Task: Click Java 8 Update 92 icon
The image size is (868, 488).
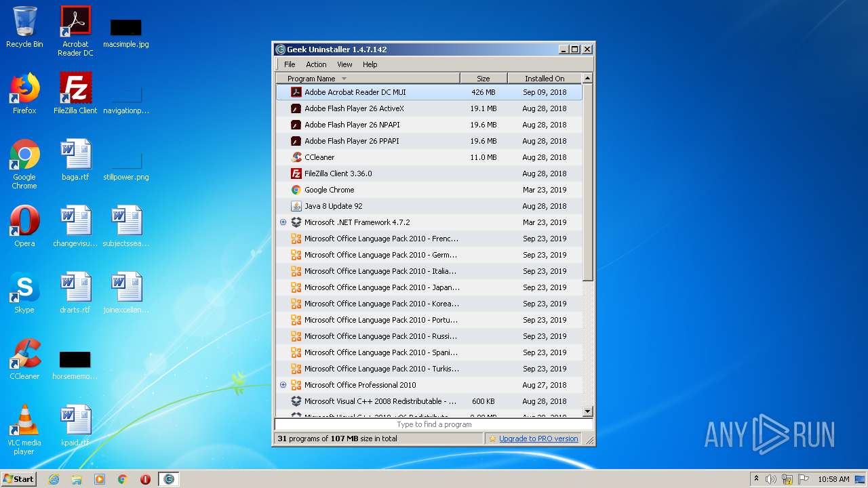Action: pyautogui.click(x=296, y=206)
